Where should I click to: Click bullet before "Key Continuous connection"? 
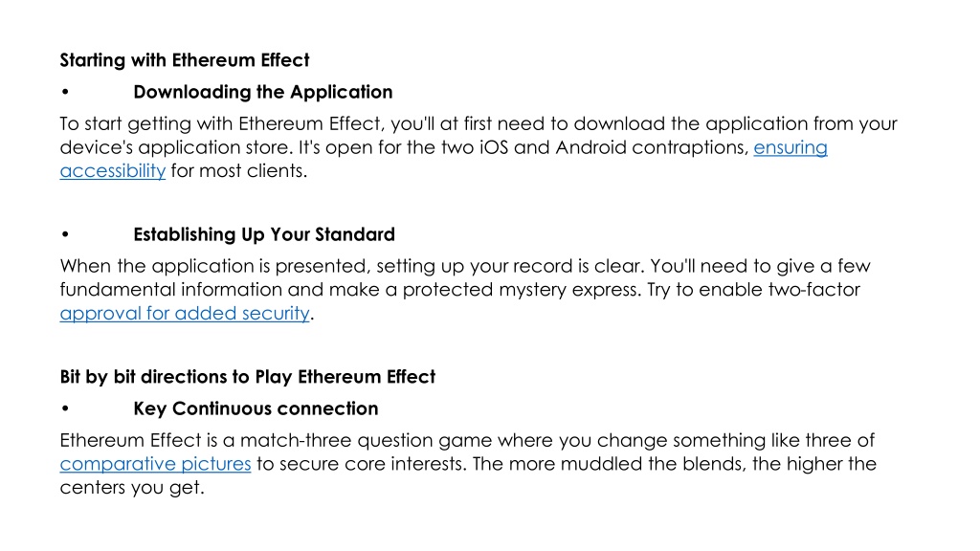tap(65, 408)
